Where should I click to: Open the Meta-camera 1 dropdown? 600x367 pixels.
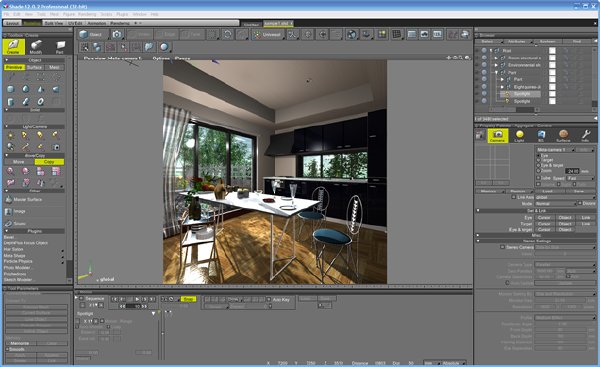[555, 150]
